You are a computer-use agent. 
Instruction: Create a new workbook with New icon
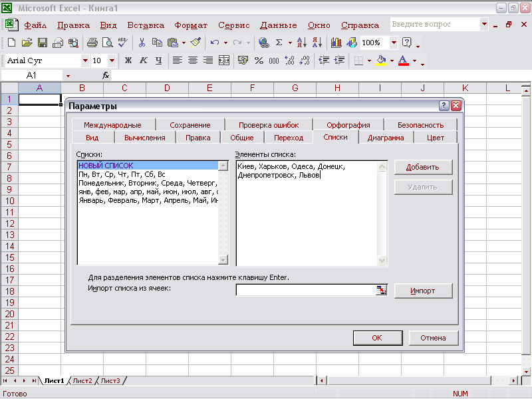point(11,43)
